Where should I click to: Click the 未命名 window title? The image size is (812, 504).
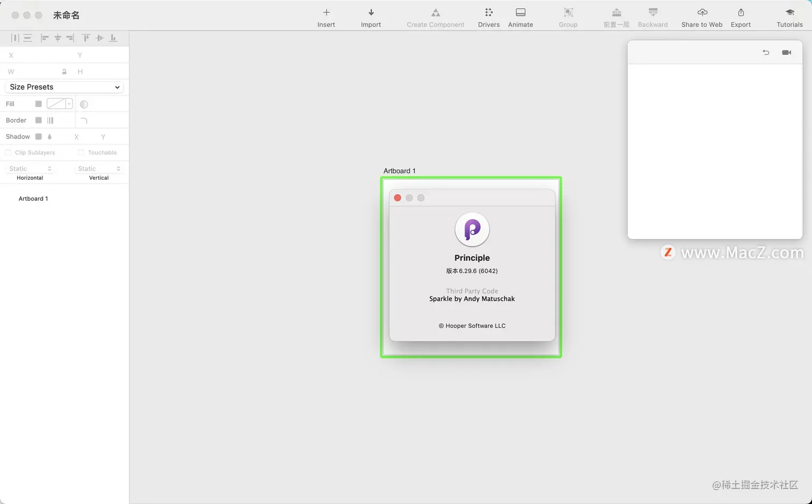click(67, 15)
